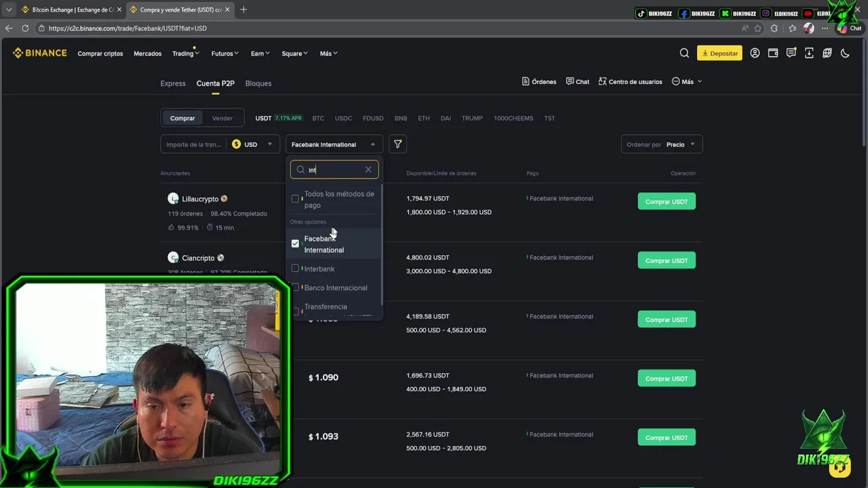Click Comprar USDT on $1.090 offer
Viewport: 868px width, 488px height.
pyautogui.click(x=667, y=378)
